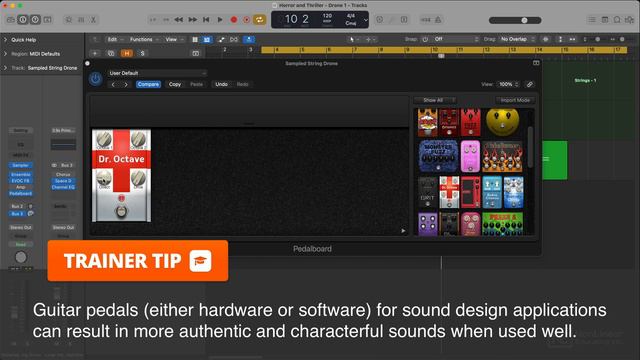
Task: Toggle the yellow Cycle mode button
Action: 260,20
